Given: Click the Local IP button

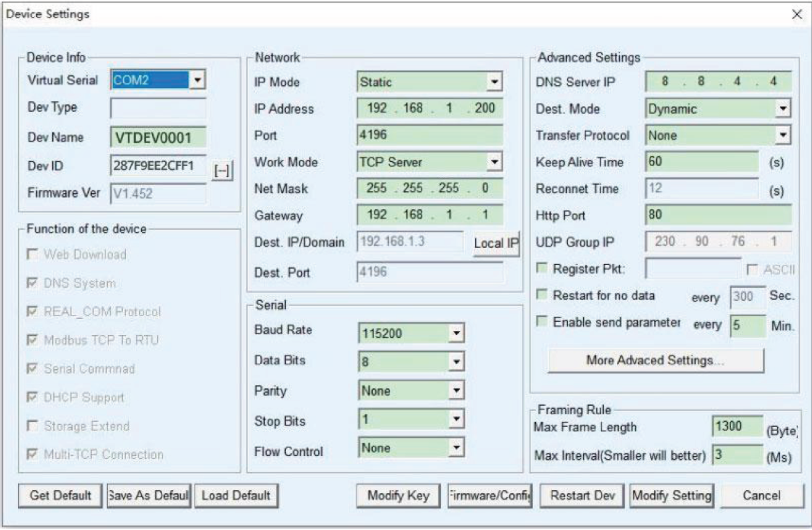Looking at the screenshot, I should [x=496, y=243].
